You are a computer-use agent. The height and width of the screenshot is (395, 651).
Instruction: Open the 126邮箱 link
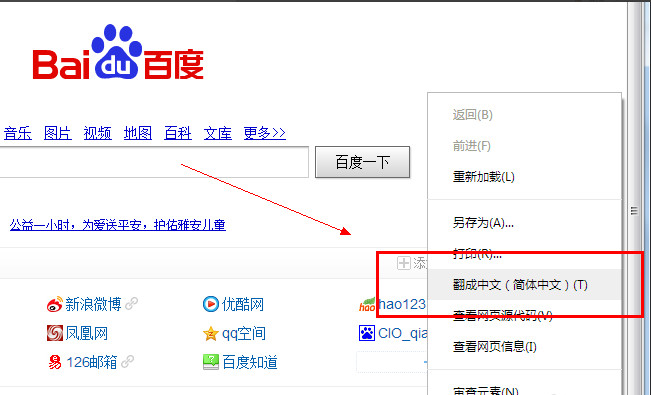pos(92,362)
